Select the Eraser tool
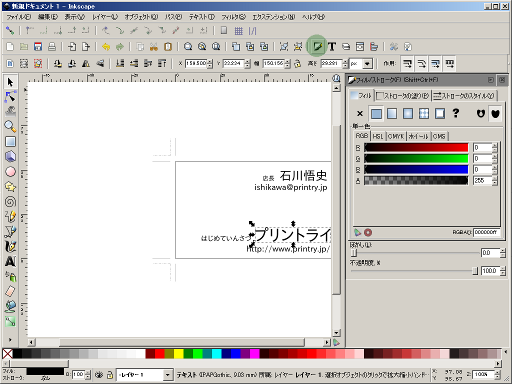Viewport: 512px width, 384px height. 10,291
